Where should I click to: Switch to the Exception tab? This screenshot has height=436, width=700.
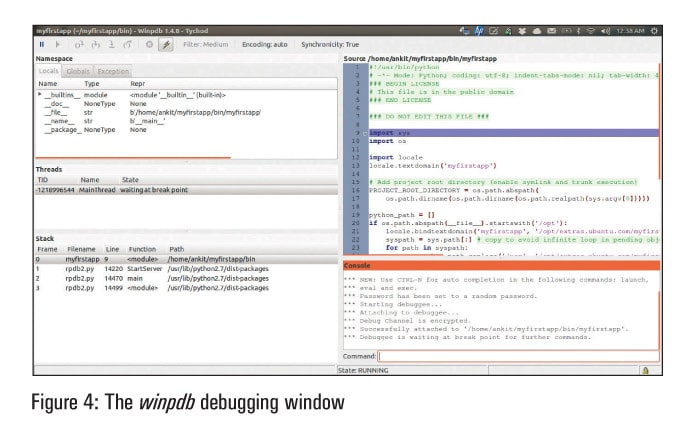(x=112, y=71)
